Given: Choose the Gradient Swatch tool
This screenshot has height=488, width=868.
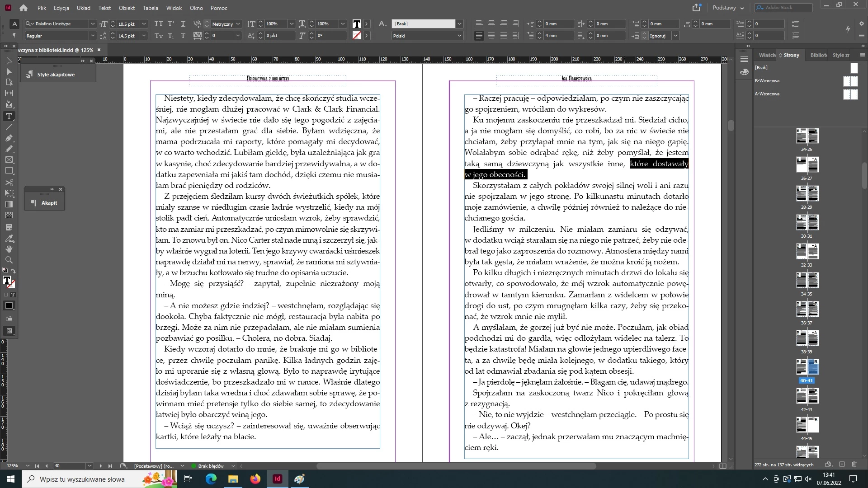Looking at the screenshot, I should [9, 205].
